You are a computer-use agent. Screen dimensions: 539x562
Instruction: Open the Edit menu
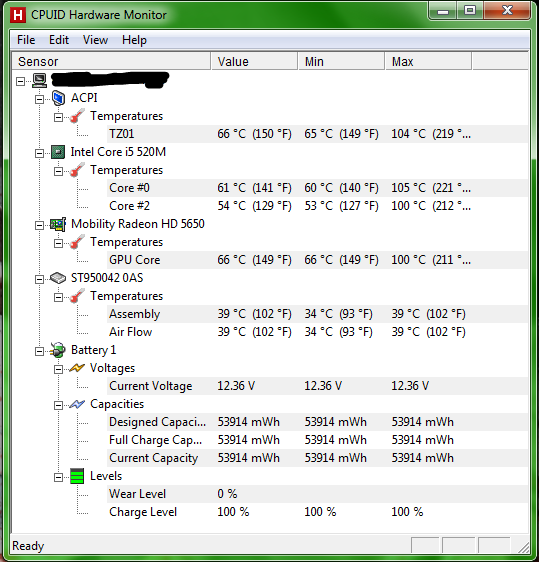coord(59,40)
